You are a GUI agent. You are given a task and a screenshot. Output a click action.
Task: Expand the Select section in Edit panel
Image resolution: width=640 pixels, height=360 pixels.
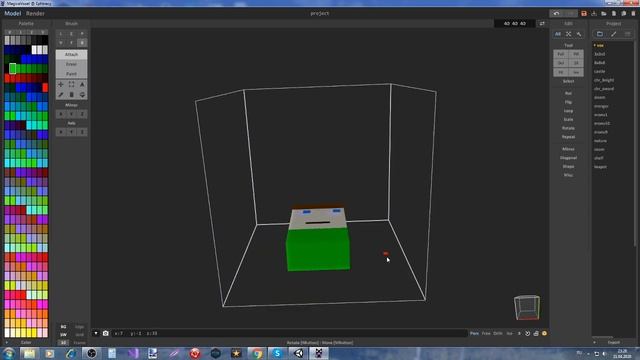tap(569, 81)
